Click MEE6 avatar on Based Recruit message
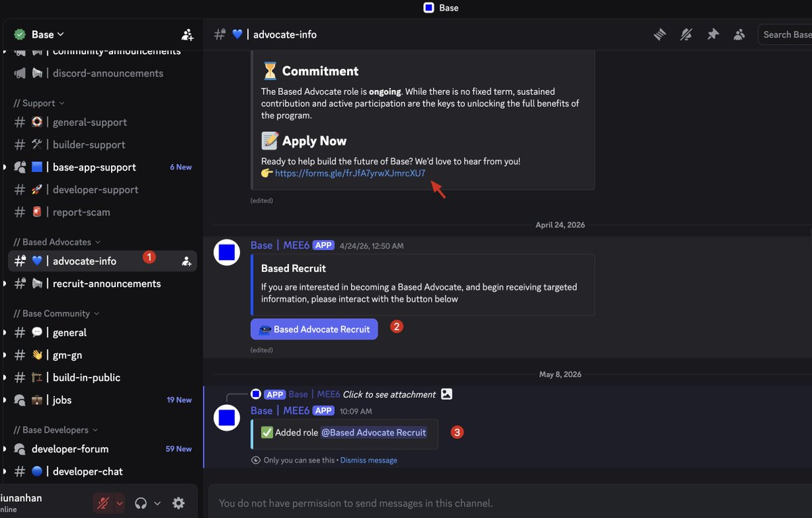 227,253
